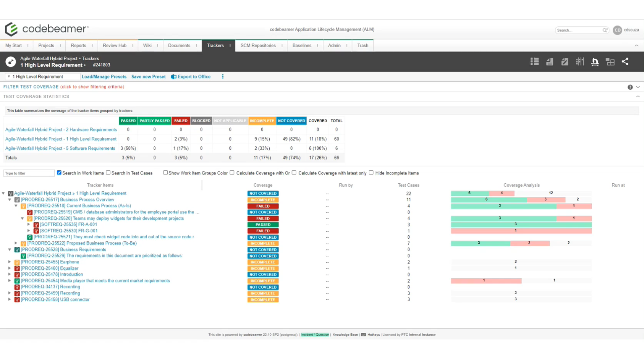Open the planner board view icon
This screenshot has height=362, width=644.
[x=580, y=62]
